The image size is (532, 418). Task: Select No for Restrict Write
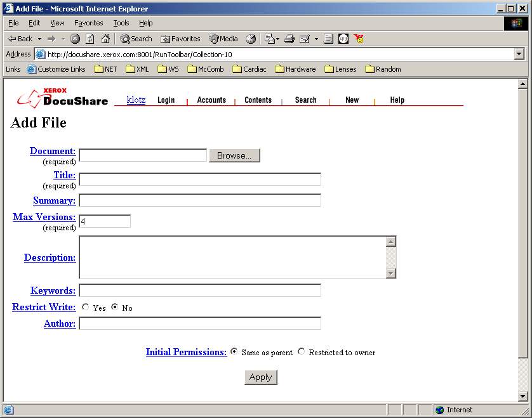115,307
